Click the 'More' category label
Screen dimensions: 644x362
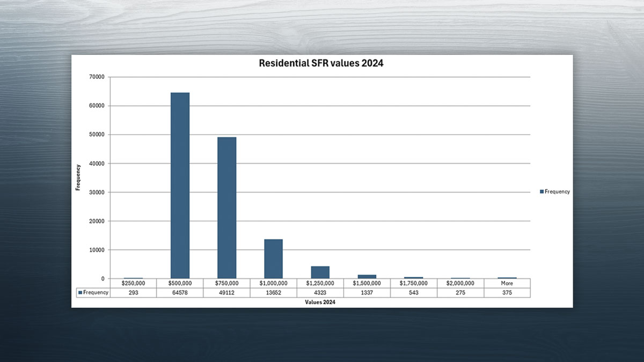[x=507, y=283]
